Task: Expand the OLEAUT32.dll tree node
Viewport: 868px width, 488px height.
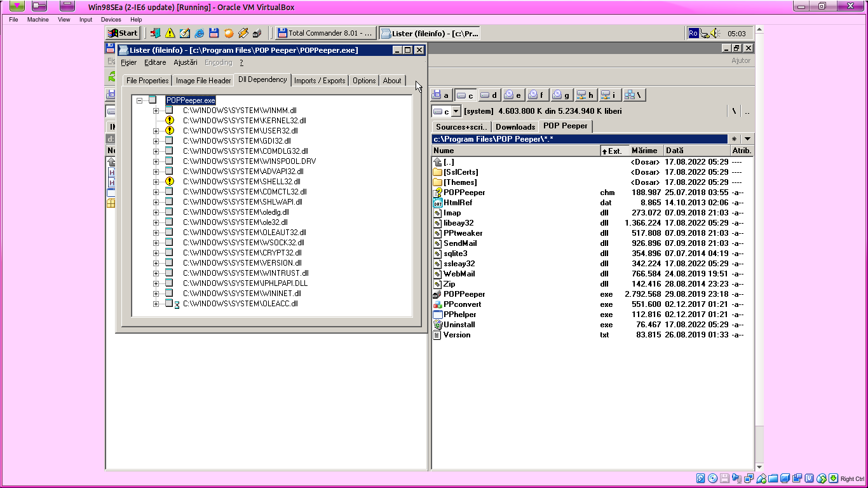Action: pyautogui.click(x=156, y=232)
